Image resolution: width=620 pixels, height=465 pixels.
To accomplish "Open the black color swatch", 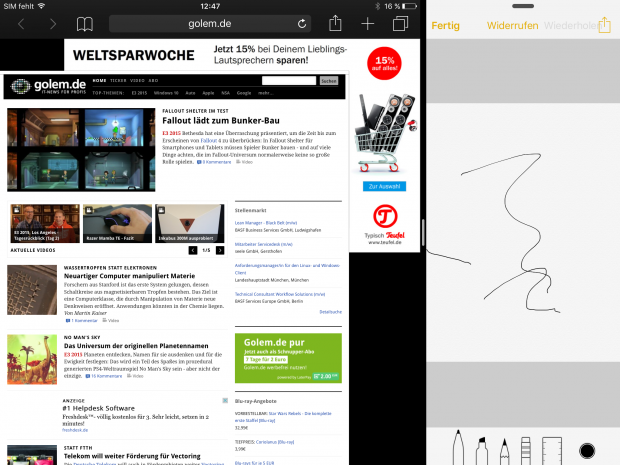I will [x=587, y=450].
